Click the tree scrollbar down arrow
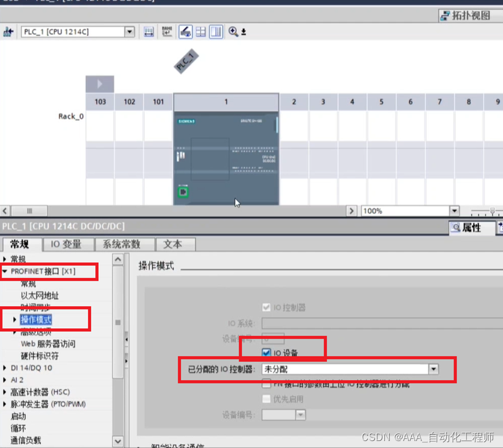Image resolution: width=503 pixels, height=448 pixels. [x=118, y=441]
